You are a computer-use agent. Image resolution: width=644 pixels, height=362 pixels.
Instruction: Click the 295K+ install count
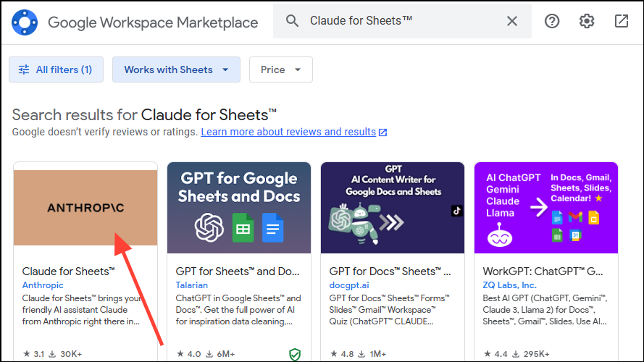(536, 354)
